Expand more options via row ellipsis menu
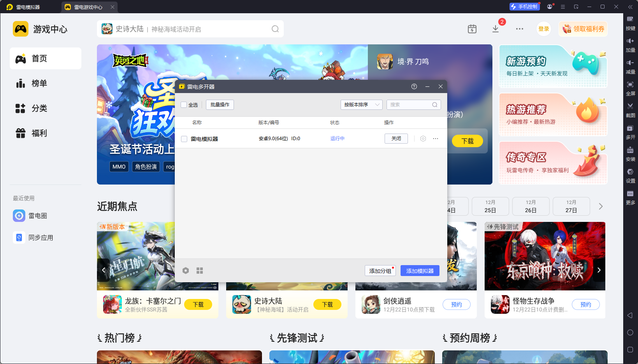The height and width of the screenshot is (364, 638). [x=435, y=139]
